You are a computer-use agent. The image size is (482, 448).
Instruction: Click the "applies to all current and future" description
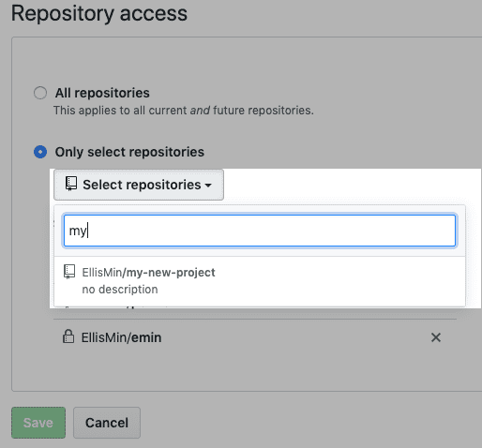(x=184, y=111)
